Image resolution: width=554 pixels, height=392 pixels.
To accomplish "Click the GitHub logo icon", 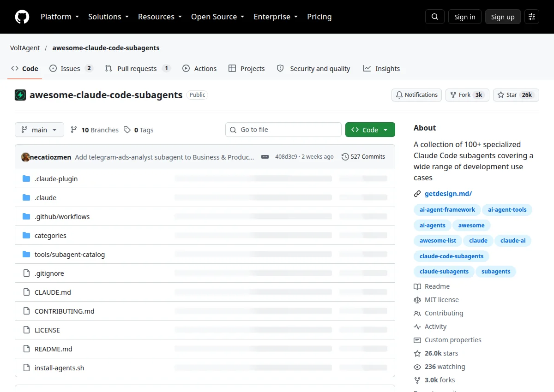I will (x=22, y=17).
